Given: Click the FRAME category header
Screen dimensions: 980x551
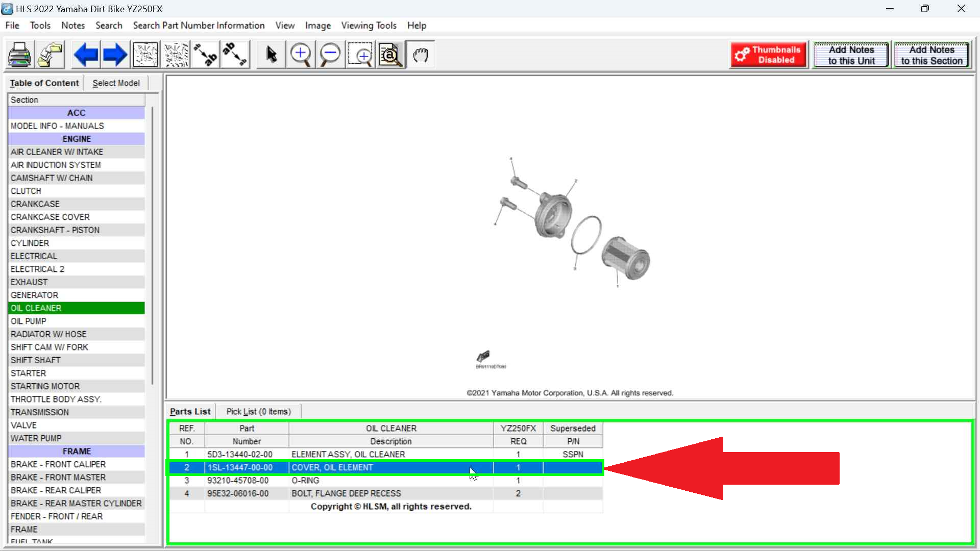Looking at the screenshot, I should (77, 452).
